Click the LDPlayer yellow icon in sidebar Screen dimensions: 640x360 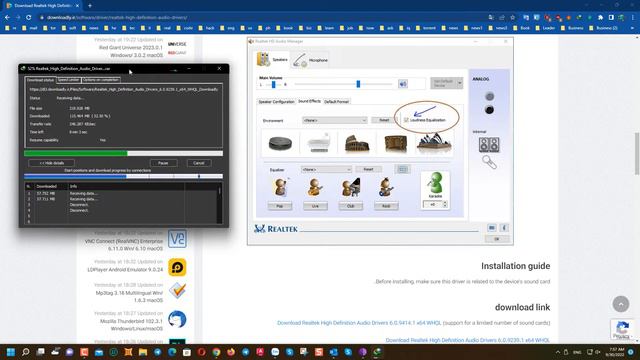click(177, 267)
